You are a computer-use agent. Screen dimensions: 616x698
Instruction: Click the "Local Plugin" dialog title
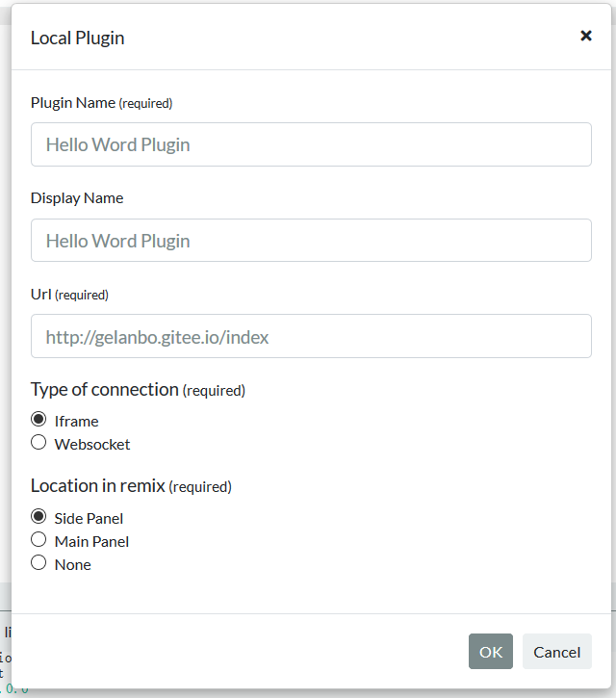click(x=77, y=39)
